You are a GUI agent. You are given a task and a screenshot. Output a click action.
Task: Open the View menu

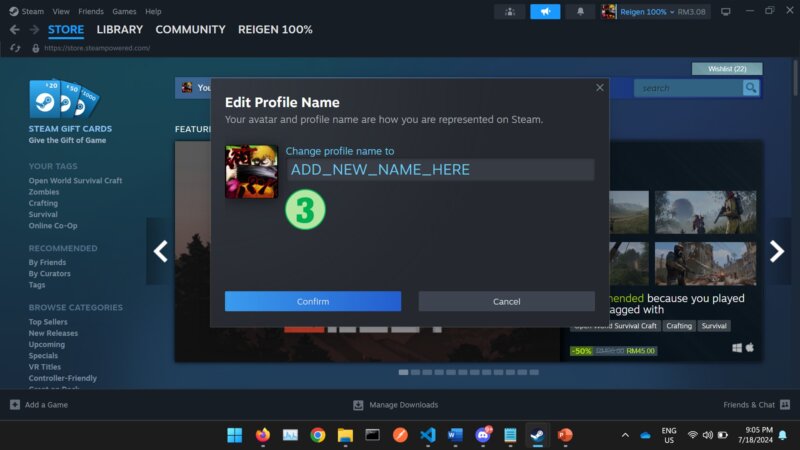(61, 11)
